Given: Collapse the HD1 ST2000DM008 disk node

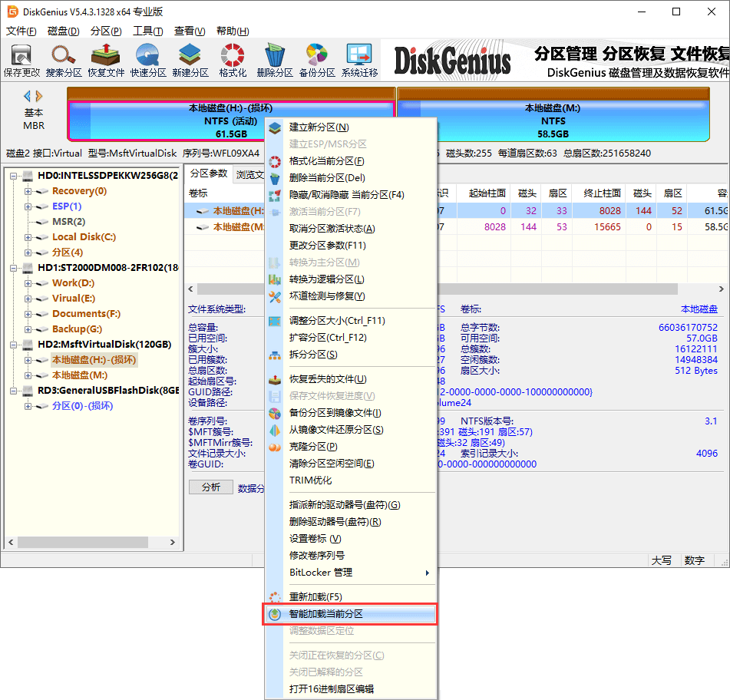Looking at the screenshot, I should (x=13, y=268).
